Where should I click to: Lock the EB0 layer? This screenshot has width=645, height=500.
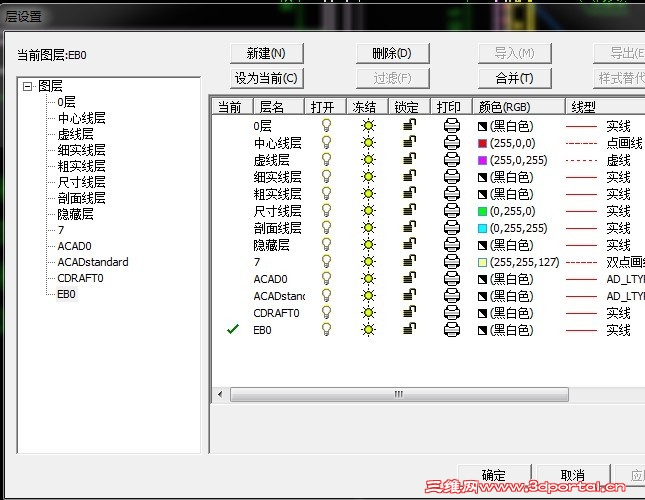[x=409, y=329]
